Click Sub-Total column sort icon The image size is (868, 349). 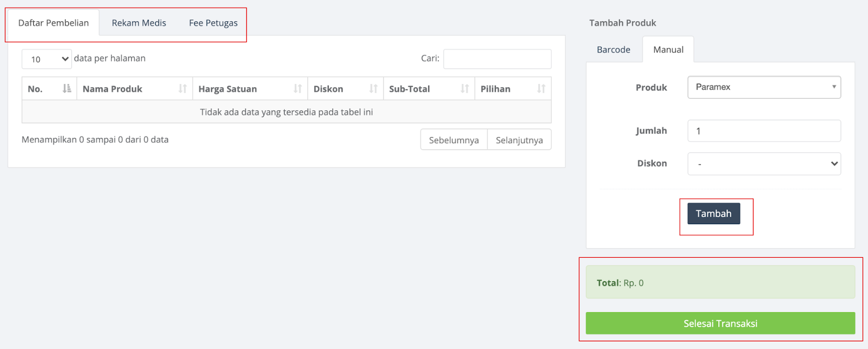464,88
